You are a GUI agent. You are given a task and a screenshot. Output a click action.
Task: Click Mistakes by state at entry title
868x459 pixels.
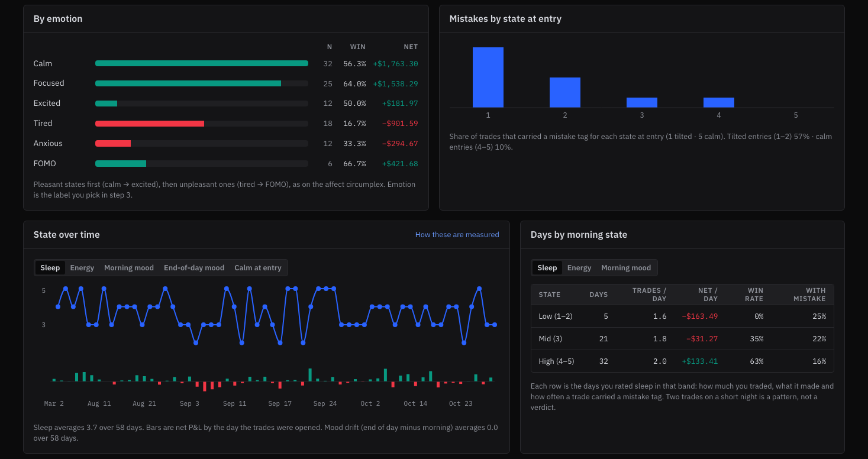[x=505, y=19]
